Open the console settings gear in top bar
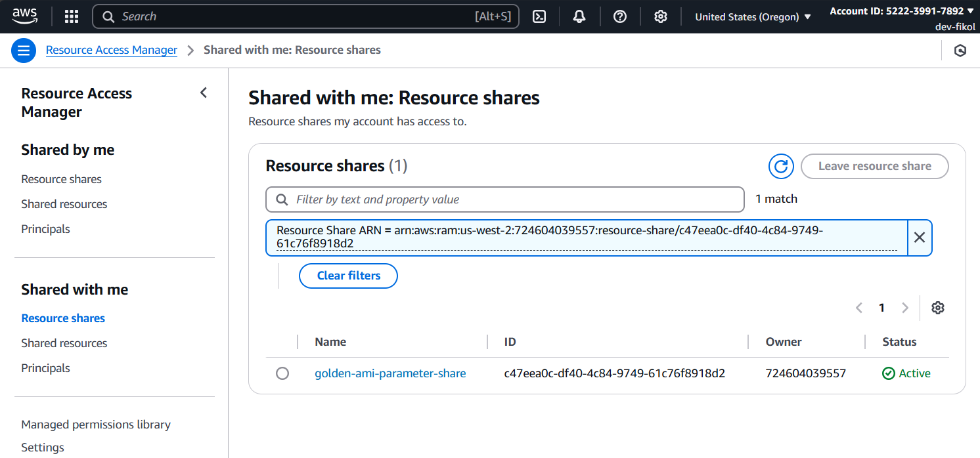This screenshot has height=458, width=980. (x=661, y=16)
